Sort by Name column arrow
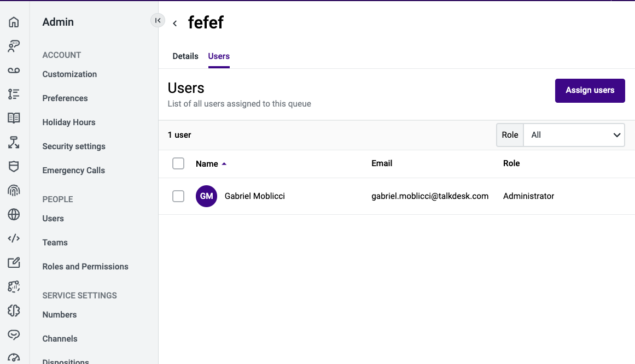635x364 pixels. point(224,164)
